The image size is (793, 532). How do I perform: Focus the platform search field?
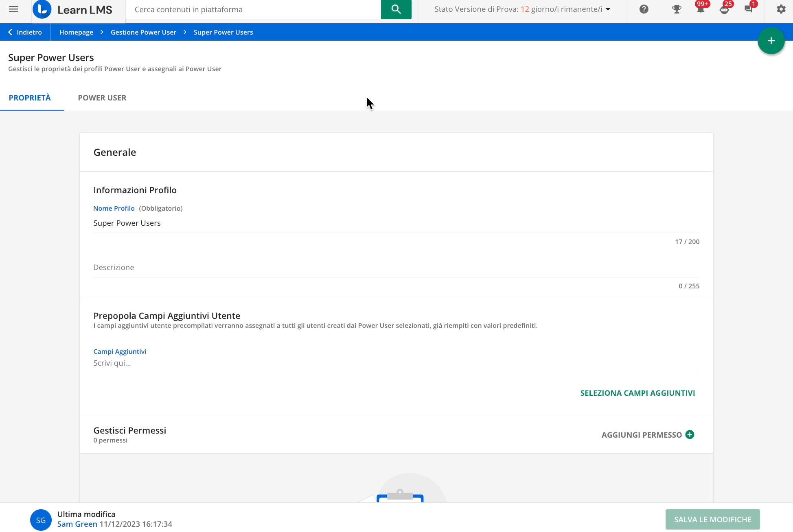tap(253, 9)
